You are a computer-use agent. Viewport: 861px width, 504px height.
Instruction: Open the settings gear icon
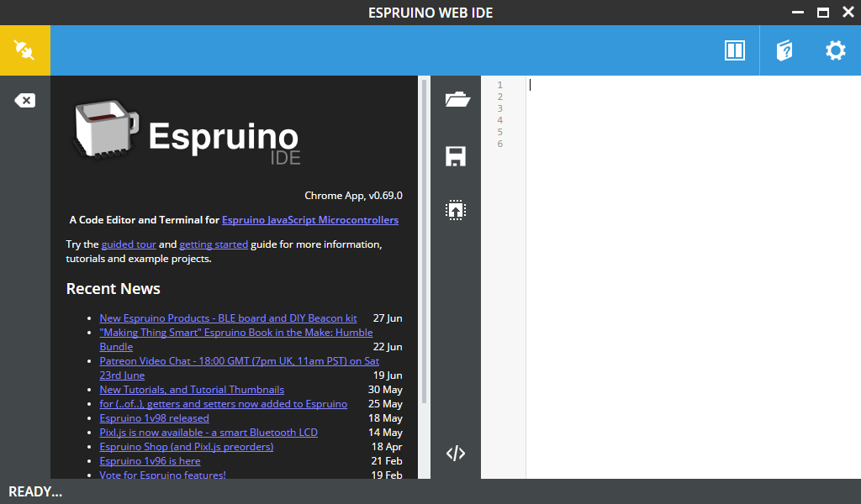pos(835,50)
